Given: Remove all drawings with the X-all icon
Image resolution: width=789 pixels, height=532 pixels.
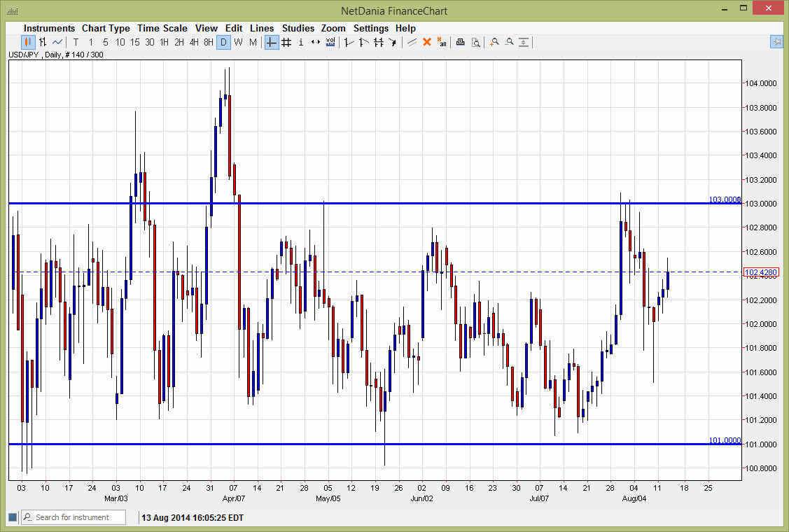Looking at the screenshot, I should 442,42.
